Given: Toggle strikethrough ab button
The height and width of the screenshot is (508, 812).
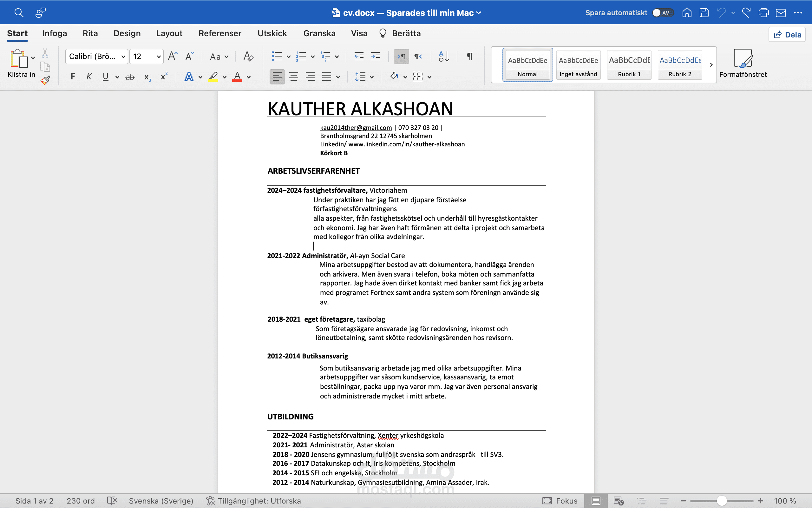Looking at the screenshot, I should [130, 77].
